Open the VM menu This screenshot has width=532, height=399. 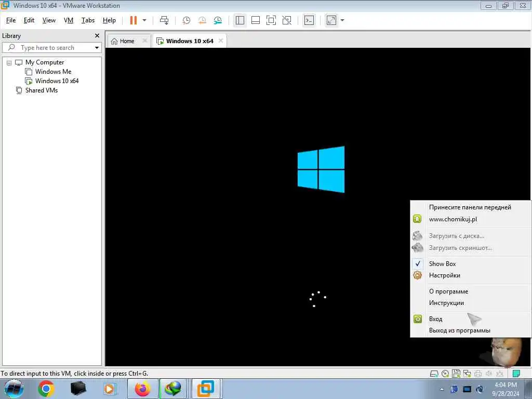click(69, 20)
